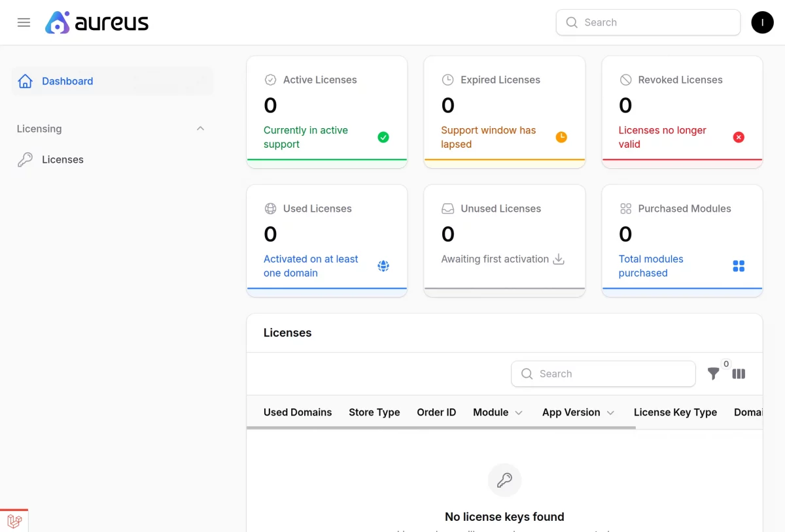
Task: Toggle table columns with the columns icon
Action: point(739,374)
